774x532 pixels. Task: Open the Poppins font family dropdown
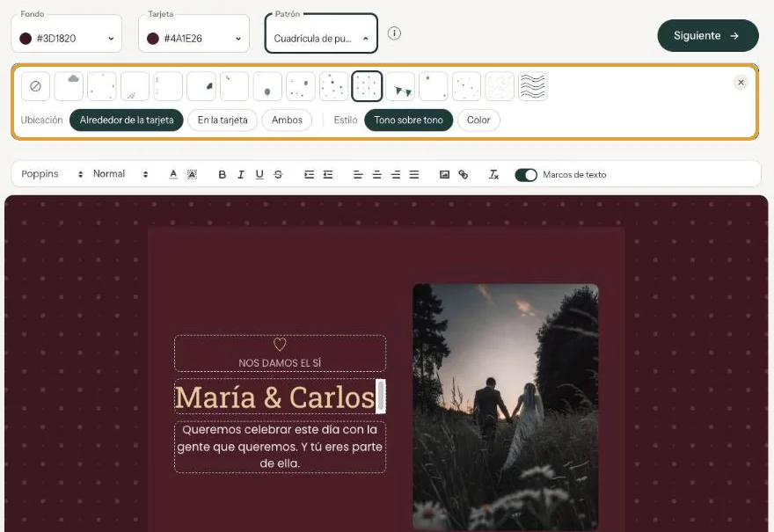pyautogui.click(x=52, y=174)
